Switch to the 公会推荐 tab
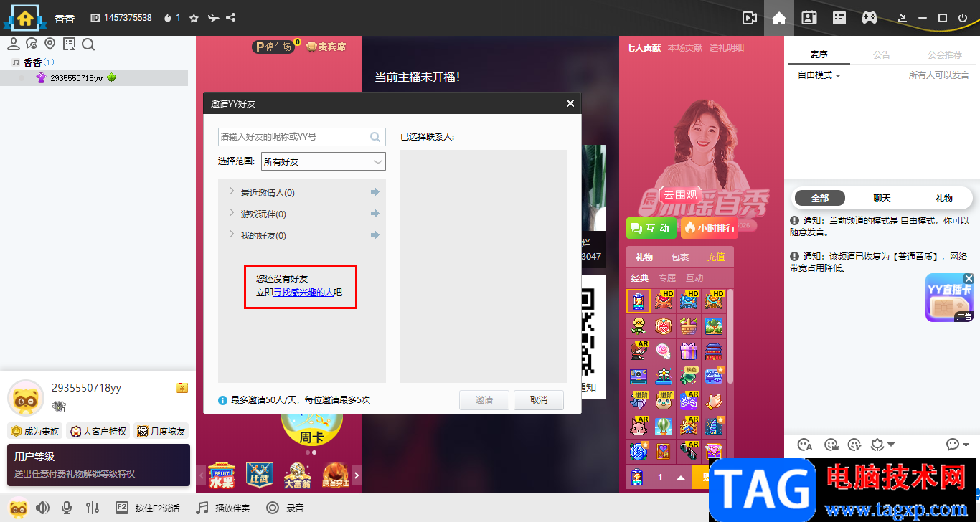 click(x=945, y=54)
